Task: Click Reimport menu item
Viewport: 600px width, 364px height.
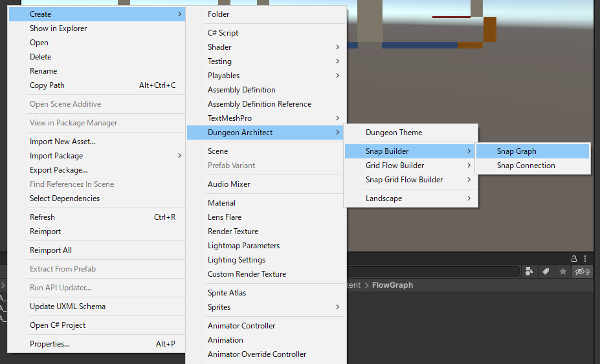Action: (x=97, y=231)
